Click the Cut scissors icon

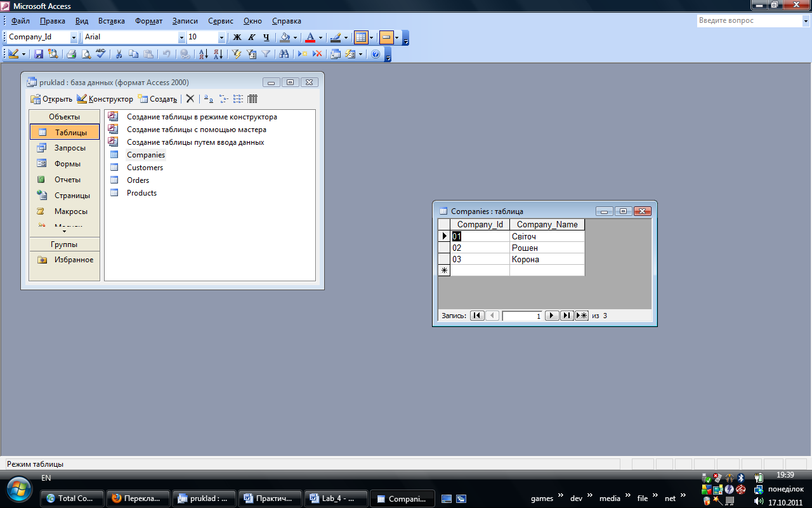pyautogui.click(x=119, y=55)
